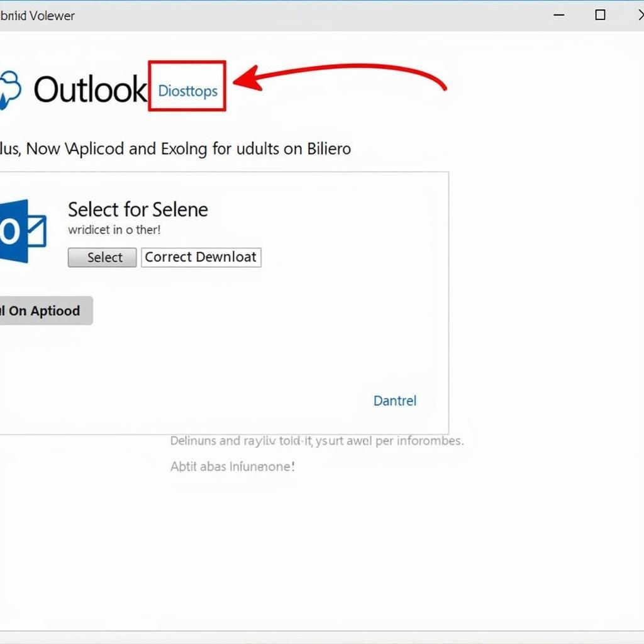Click the Outlook title text
Viewport: 644px width, 644px height.
pos(90,89)
